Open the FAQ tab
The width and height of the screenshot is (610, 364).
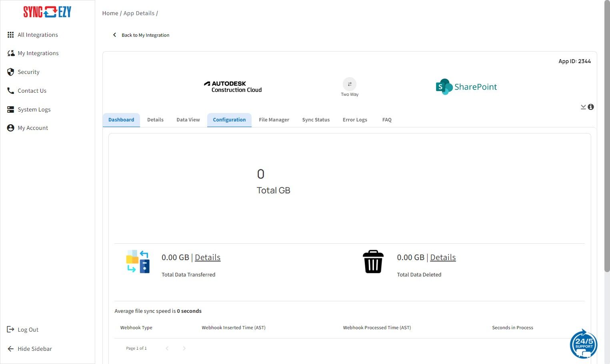[387, 120]
